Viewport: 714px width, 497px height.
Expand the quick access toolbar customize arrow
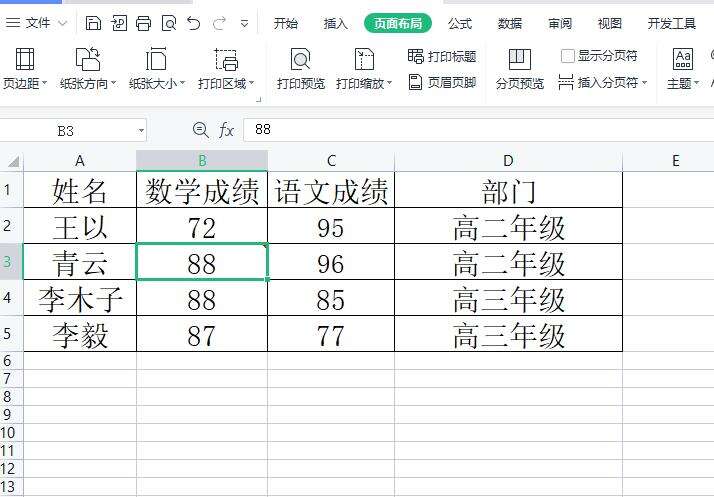245,23
